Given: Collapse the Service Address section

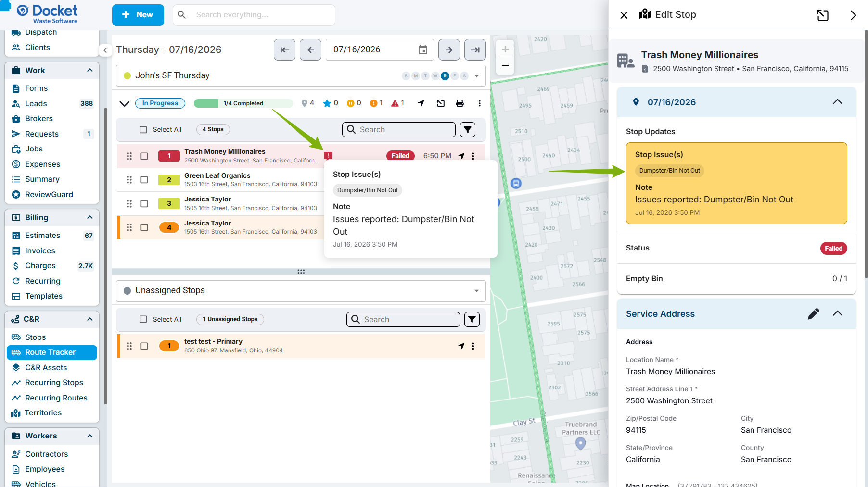Looking at the screenshot, I should (x=837, y=313).
